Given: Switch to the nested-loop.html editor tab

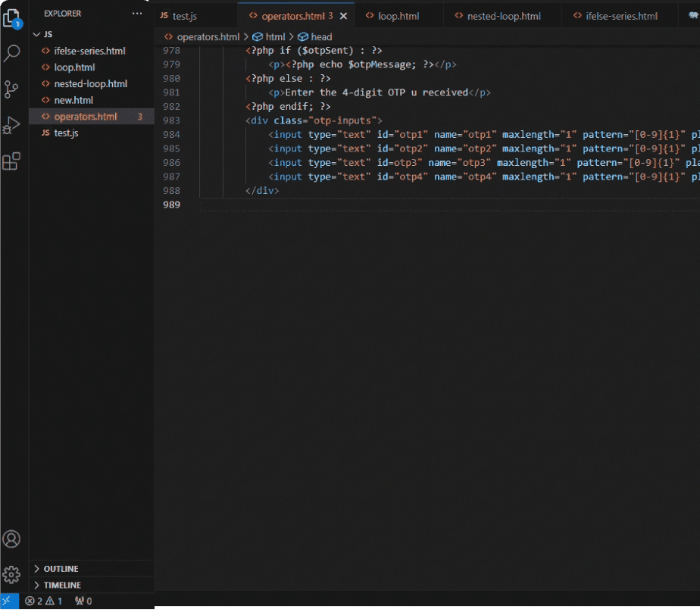Looking at the screenshot, I should (504, 16).
